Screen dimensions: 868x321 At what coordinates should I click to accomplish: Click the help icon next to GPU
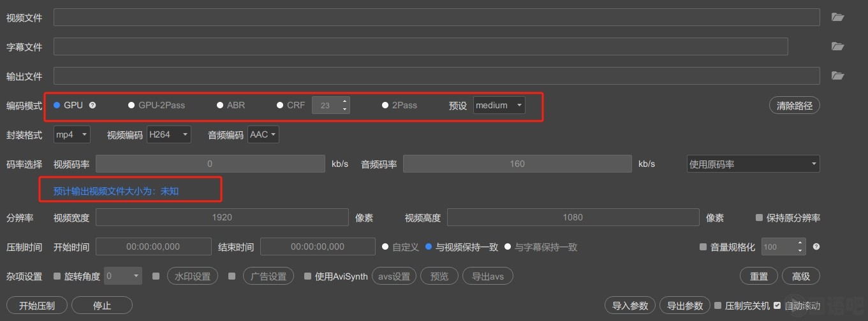click(x=92, y=105)
